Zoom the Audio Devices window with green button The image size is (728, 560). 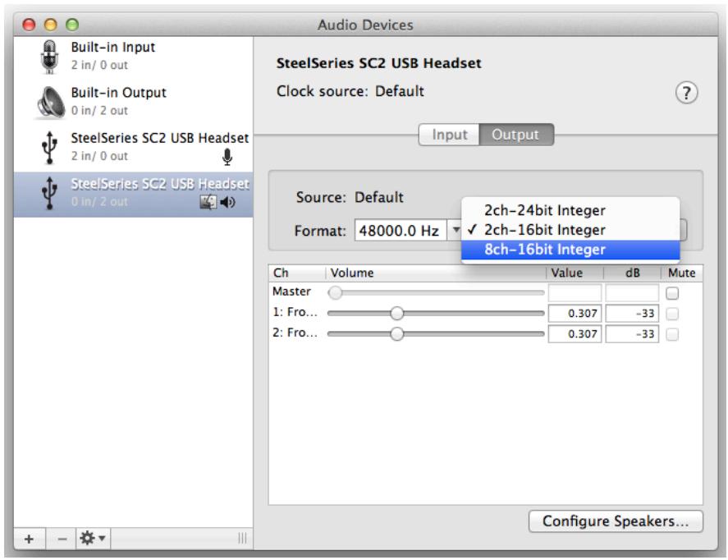(x=72, y=25)
